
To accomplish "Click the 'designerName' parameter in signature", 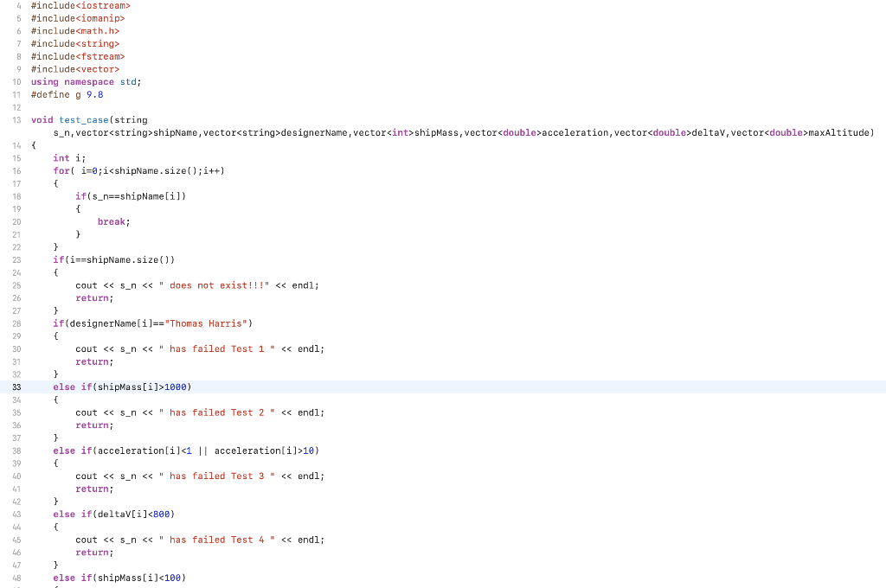I will [x=314, y=133].
